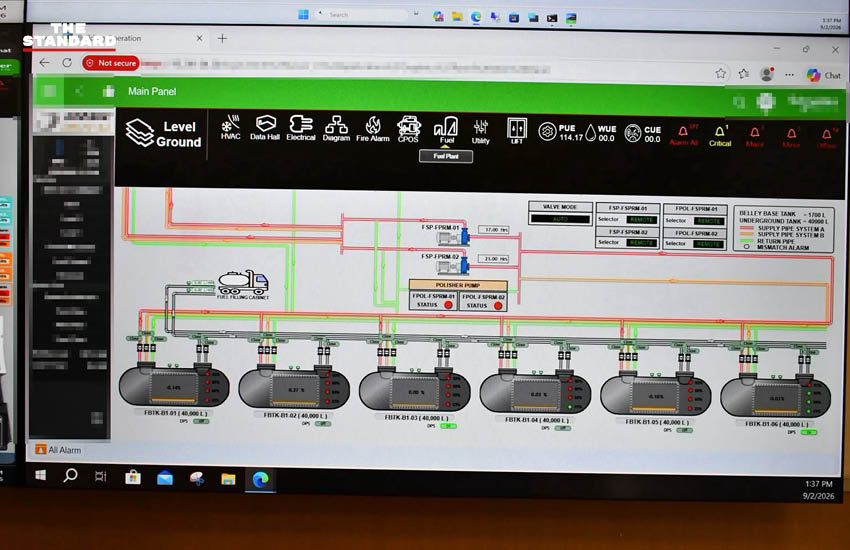Toggle FPOL-FSPRM-02 selector REMOTE
The height and width of the screenshot is (550, 850).
tap(709, 244)
